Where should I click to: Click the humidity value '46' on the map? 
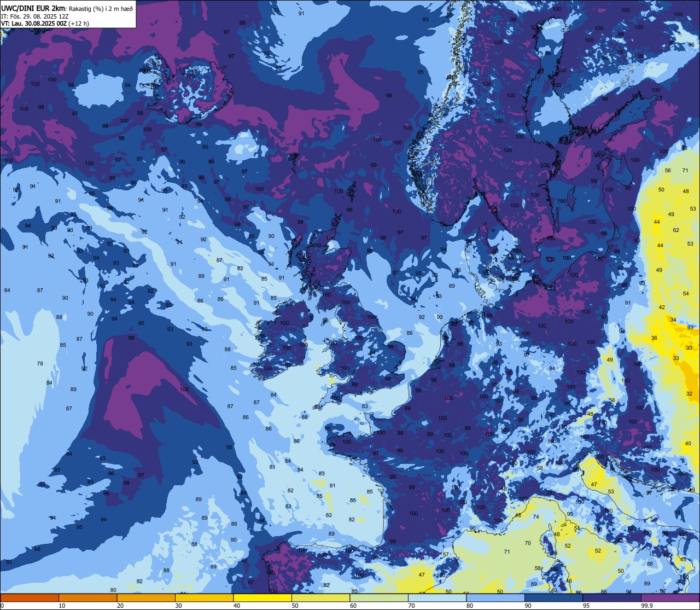[x=569, y=581]
